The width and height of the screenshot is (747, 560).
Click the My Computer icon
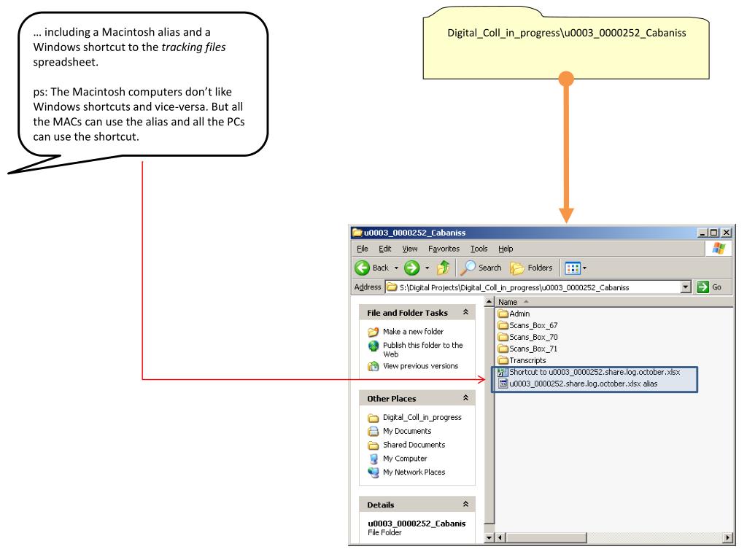373,459
